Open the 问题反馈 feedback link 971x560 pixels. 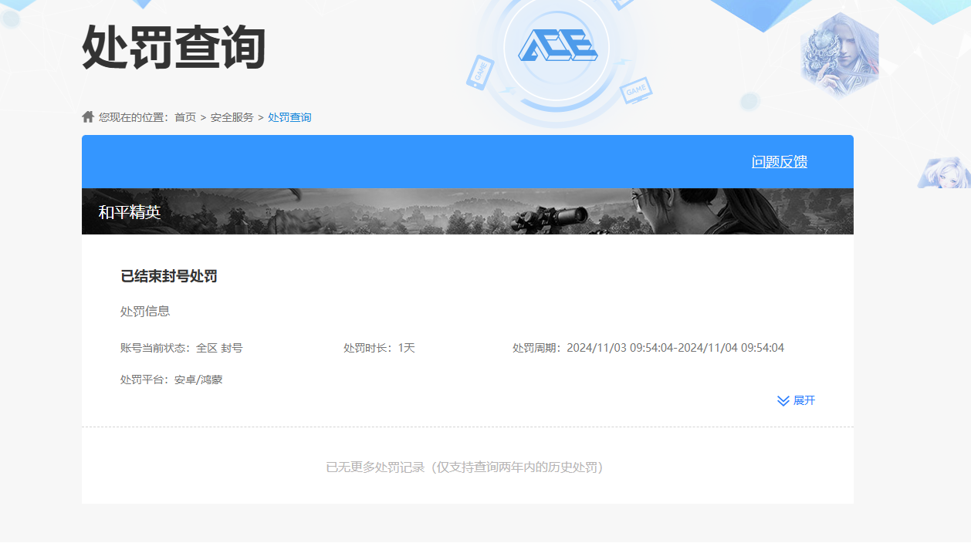(x=780, y=162)
